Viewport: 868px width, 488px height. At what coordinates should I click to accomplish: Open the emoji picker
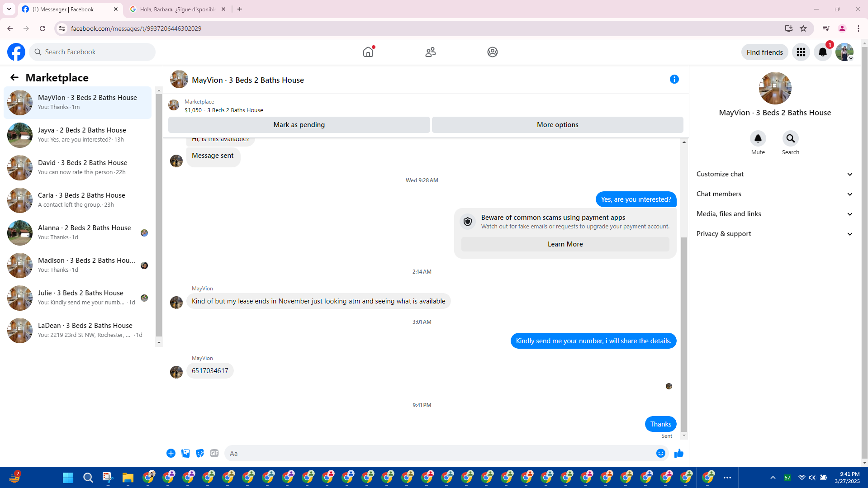(x=661, y=453)
